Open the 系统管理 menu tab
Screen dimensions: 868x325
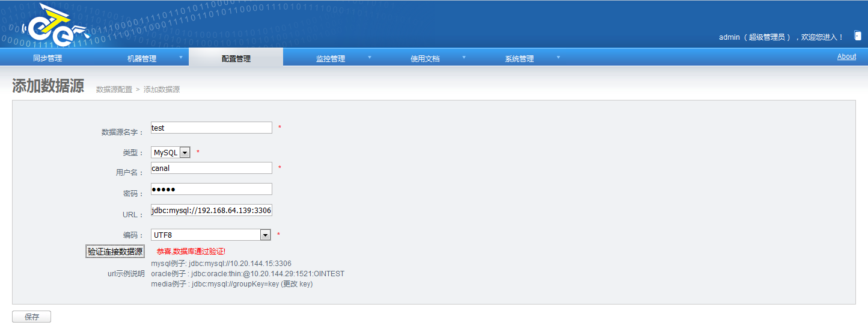click(x=519, y=58)
